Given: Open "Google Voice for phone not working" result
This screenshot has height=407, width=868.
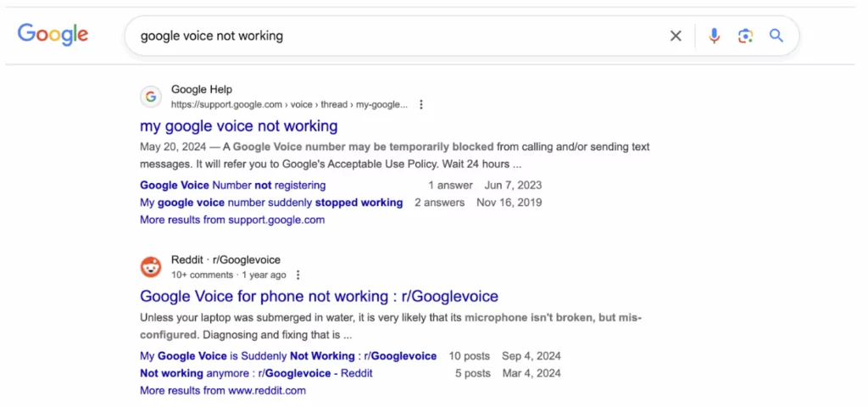Looking at the screenshot, I should [x=319, y=297].
